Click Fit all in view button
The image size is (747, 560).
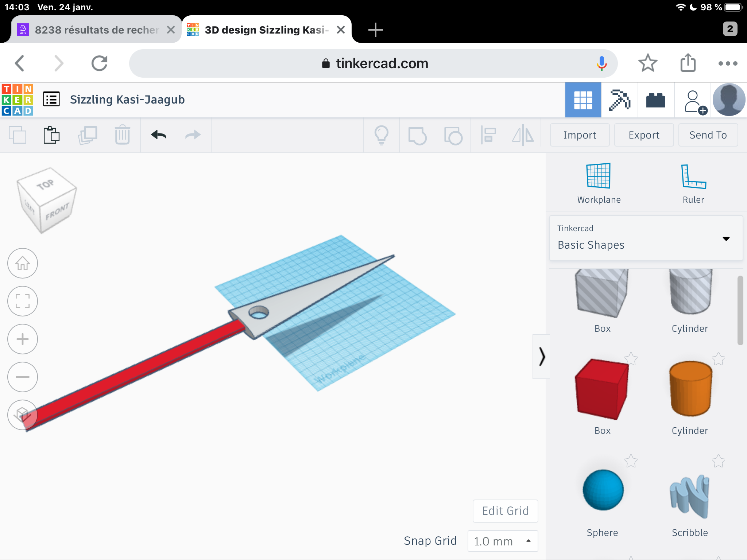pyautogui.click(x=23, y=301)
